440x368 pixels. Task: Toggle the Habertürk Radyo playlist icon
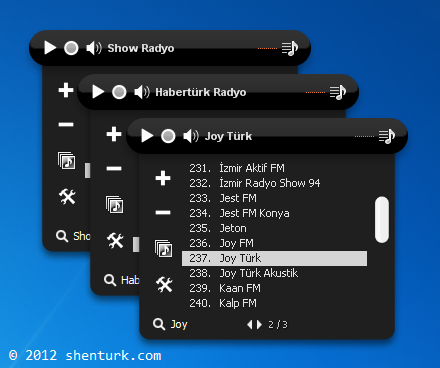338,92
